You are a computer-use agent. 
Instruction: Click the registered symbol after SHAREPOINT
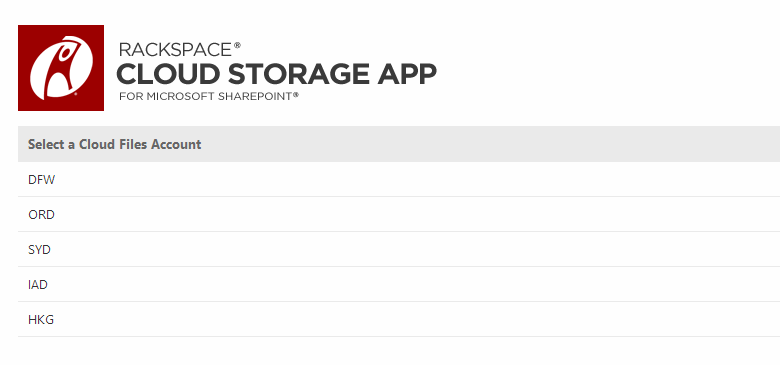click(295, 93)
